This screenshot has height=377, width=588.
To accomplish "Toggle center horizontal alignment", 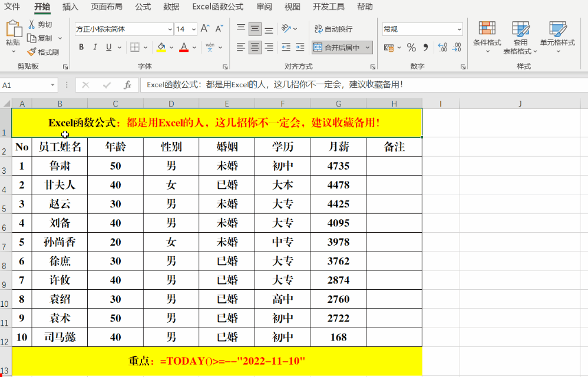I will point(255,47).
